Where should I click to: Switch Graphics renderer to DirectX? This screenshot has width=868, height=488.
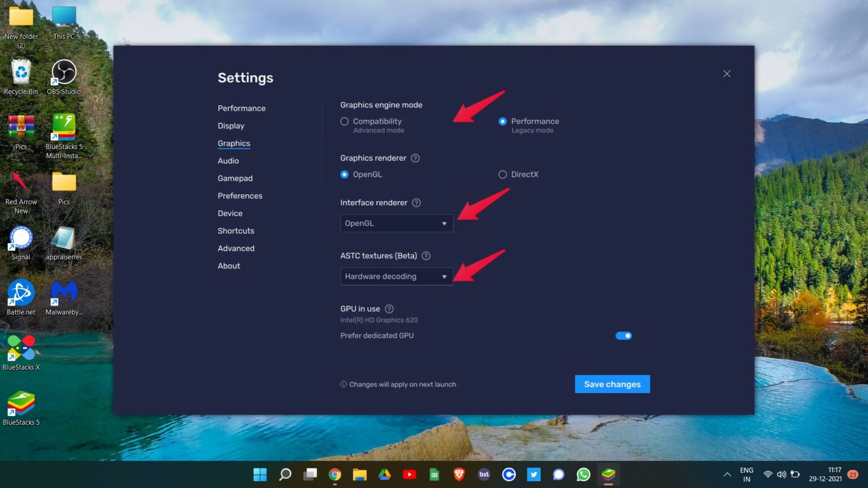click(x=502, y=174)
